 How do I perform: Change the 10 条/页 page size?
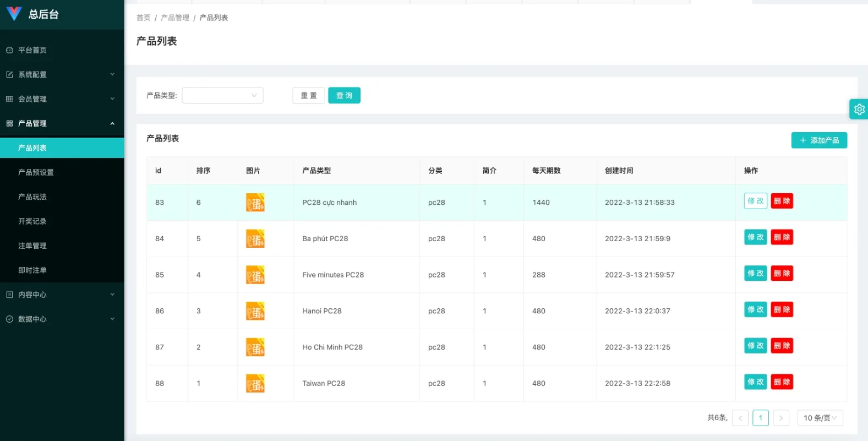(820, 418)
